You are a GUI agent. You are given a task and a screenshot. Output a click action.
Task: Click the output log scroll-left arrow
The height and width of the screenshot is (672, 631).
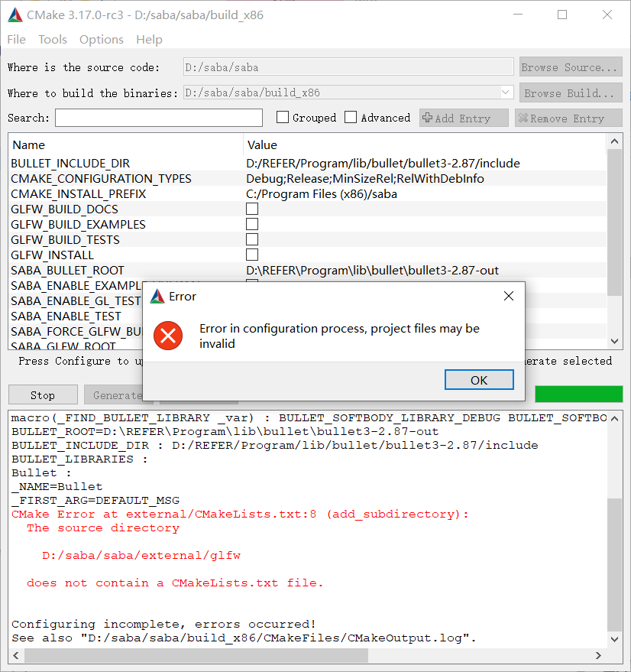click(16, 655)
